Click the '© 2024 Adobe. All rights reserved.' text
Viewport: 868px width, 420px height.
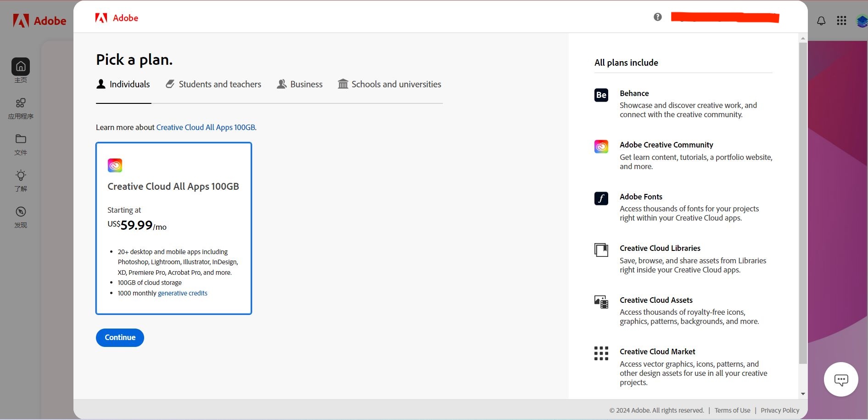(x=656, y=410)
